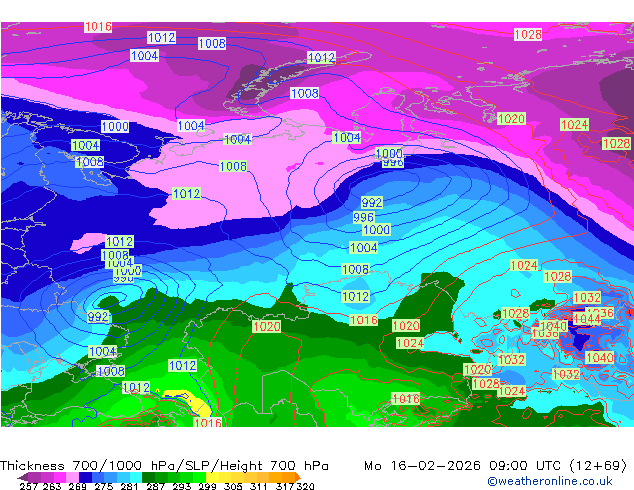Viewport: 634px width, 490px height.
Task: Open the weatheronline.co.uk copyright link
Action: (x=550, y=481)
